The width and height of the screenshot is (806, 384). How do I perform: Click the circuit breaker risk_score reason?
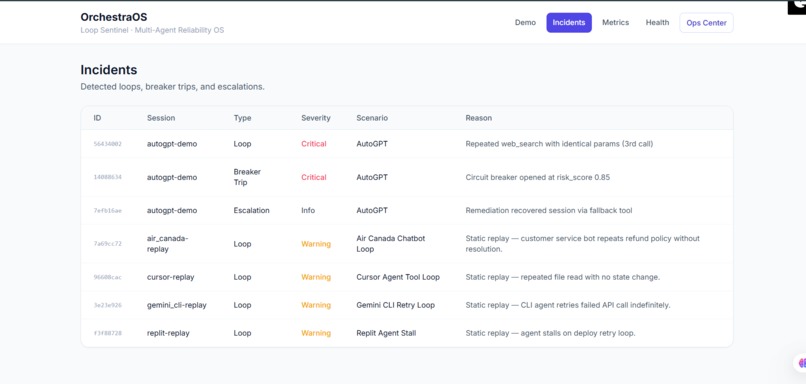pyautogui.click(x=538, y=177)
